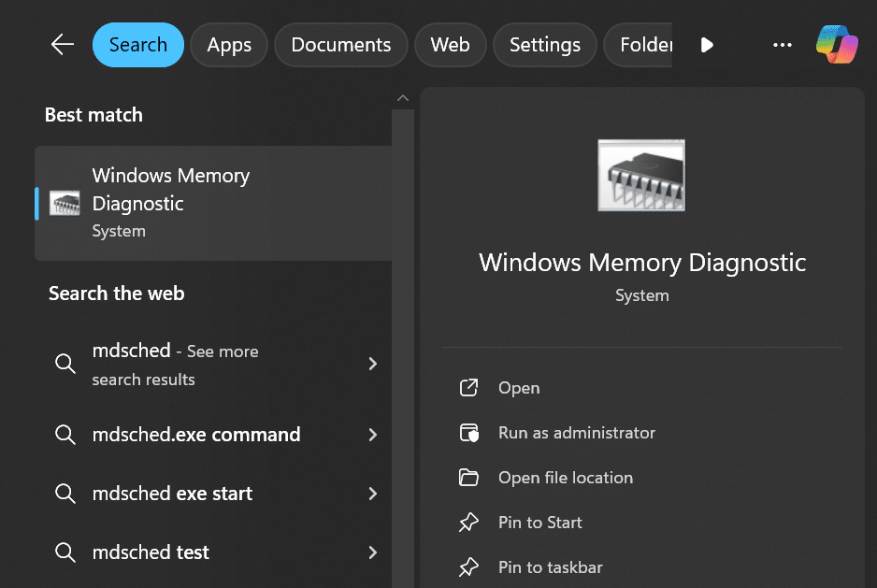Click the Open action's external-link icon
Image resolution: width=877 pixels, height=588 pixels.
tap(468, 388)
